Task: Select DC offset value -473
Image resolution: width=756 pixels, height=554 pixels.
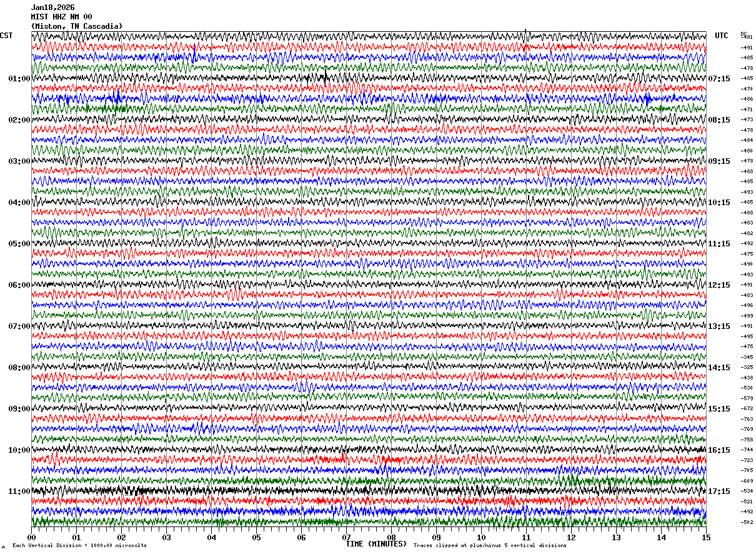Action: (x=747, y=119)
